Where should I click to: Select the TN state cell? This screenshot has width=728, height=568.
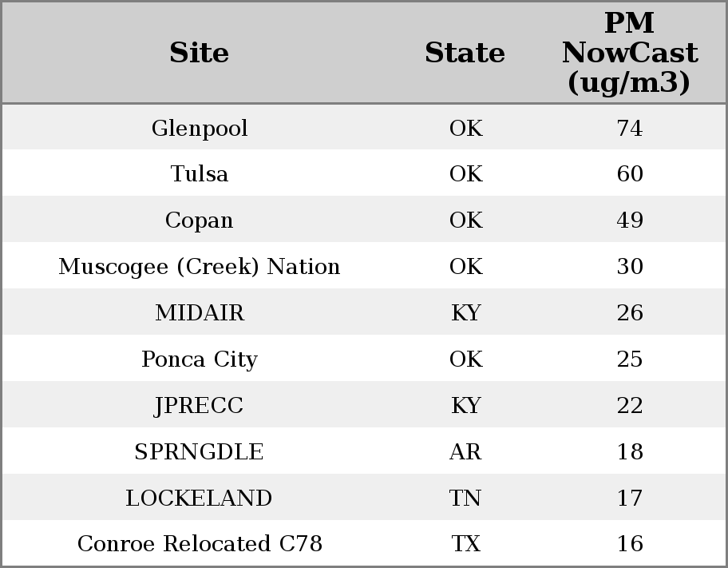tap(465, 498)
